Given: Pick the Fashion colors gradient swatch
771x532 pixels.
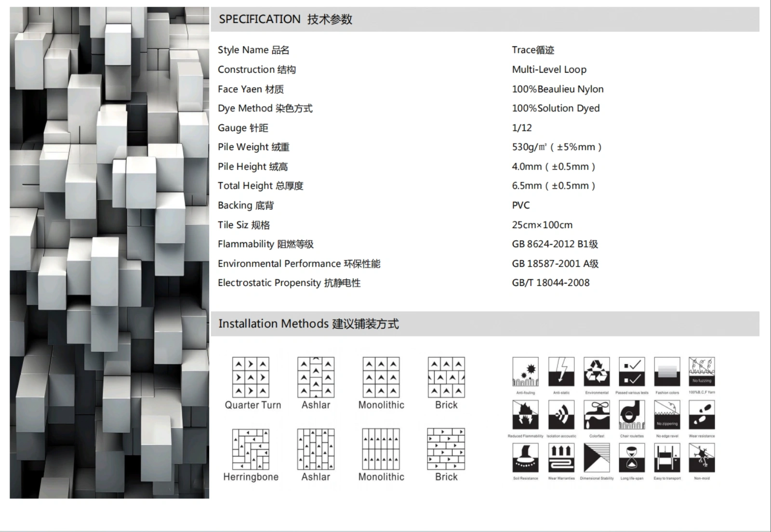Looking at the screenshot, I should pos(666,372).
